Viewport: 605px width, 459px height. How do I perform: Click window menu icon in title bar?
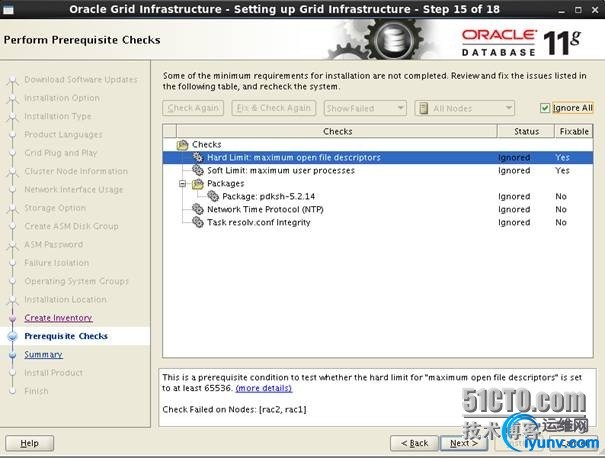(8, 9)
